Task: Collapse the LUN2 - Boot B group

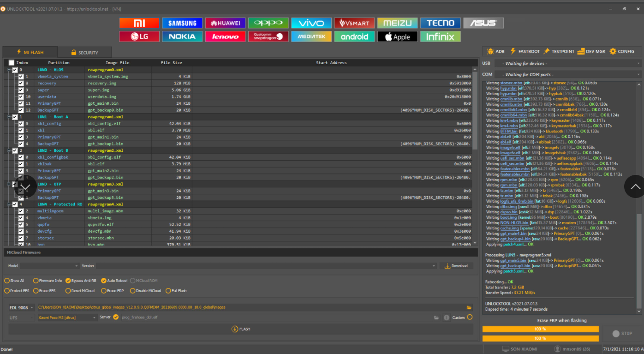Action: [8, 150]
